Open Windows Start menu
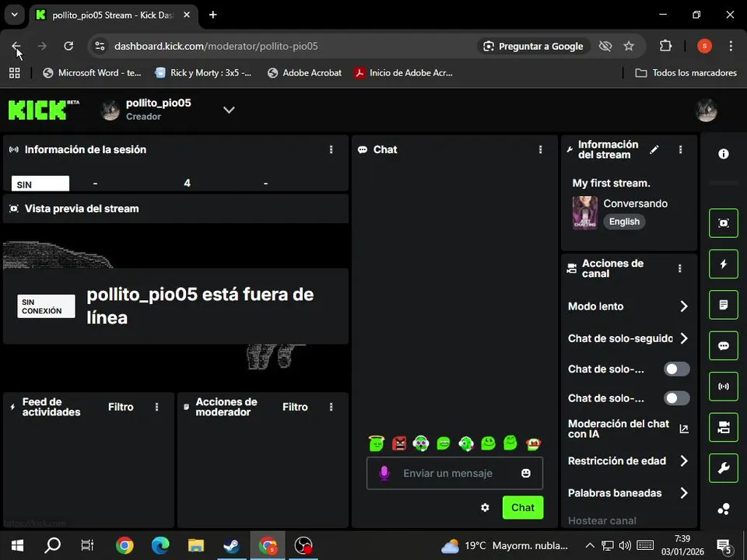The height and width of the screenshot is (560, 747). tap(17, 546)
